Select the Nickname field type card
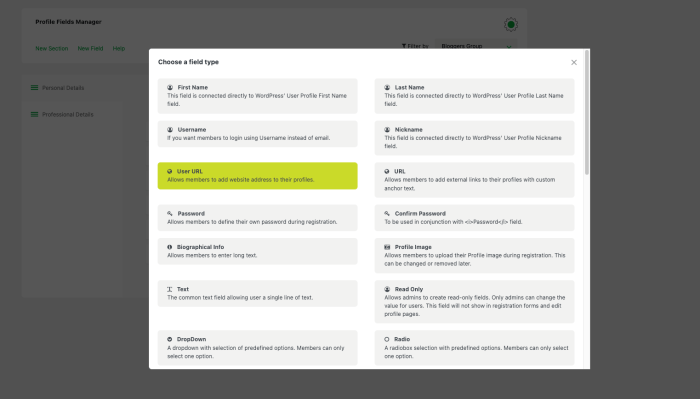 coord(474,137)
